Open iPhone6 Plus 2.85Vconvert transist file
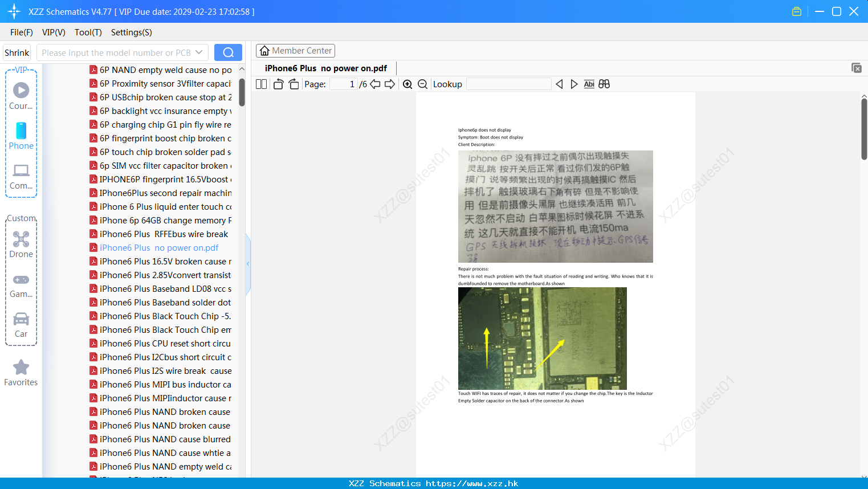The width and height of the screenshot is (868, 489). coord(161,275)
